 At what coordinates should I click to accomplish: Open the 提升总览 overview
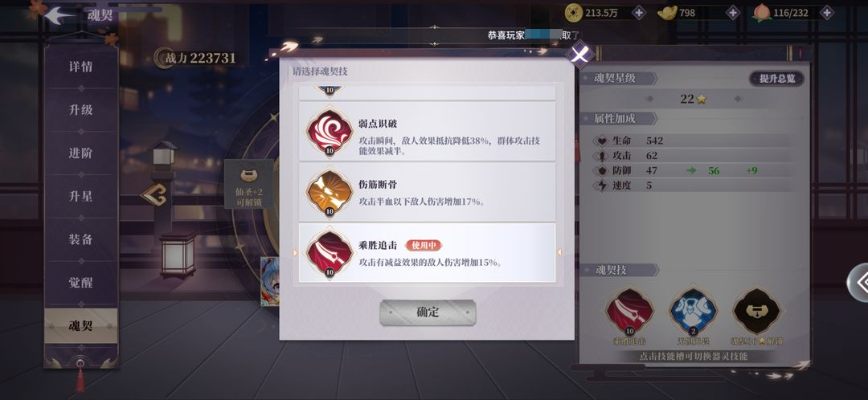click(776, 79)
